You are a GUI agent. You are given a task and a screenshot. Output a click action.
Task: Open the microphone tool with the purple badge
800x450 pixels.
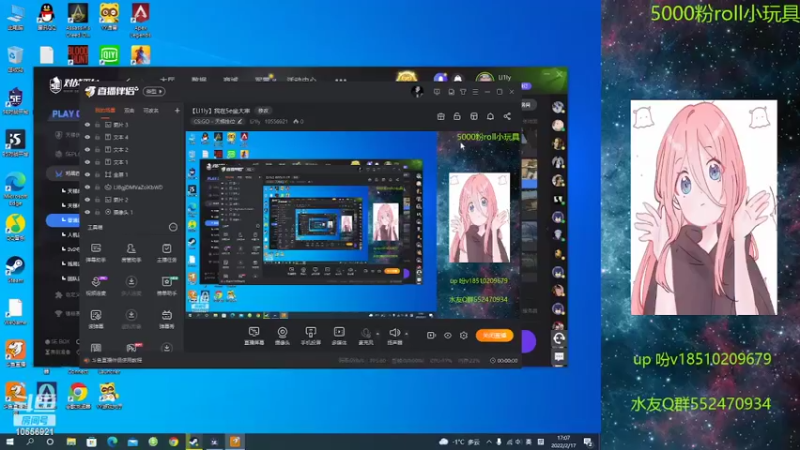tap(96, 286)
